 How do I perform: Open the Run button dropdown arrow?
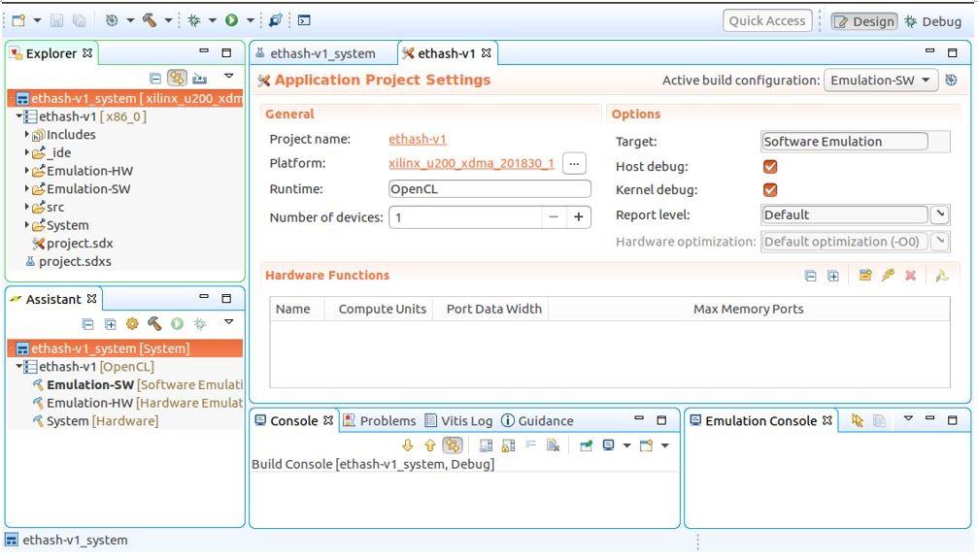click(x=251, y=20)
